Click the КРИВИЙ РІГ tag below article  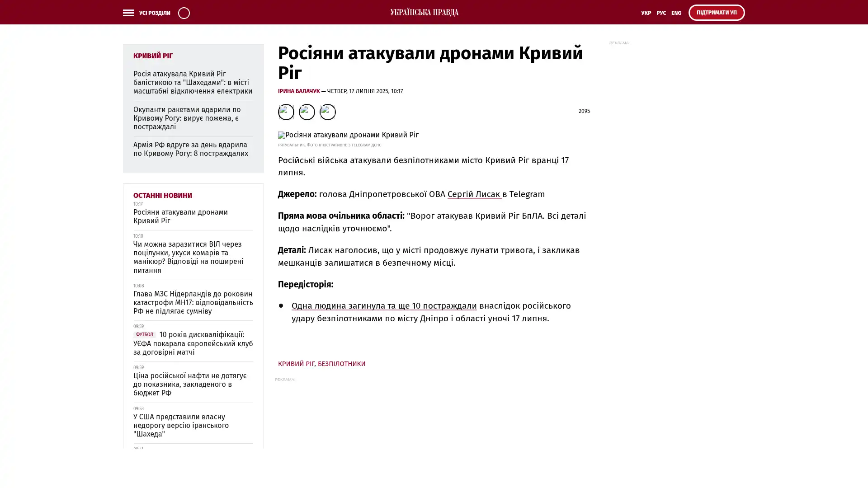coord(296,364)
